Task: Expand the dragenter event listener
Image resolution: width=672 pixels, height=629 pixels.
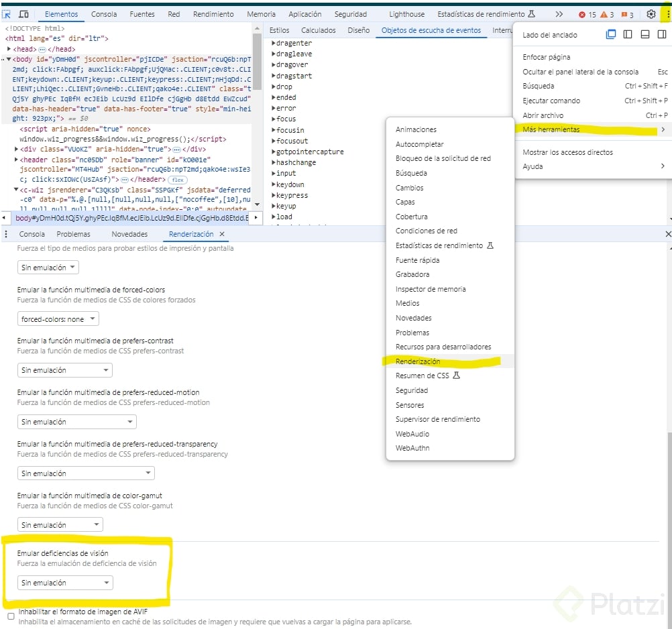Action: coord(274,43)
